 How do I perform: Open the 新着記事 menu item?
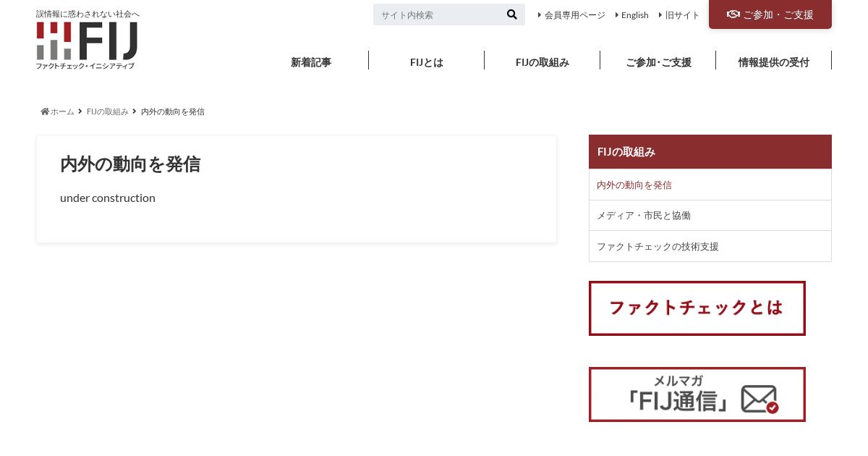tap(311, 62)
